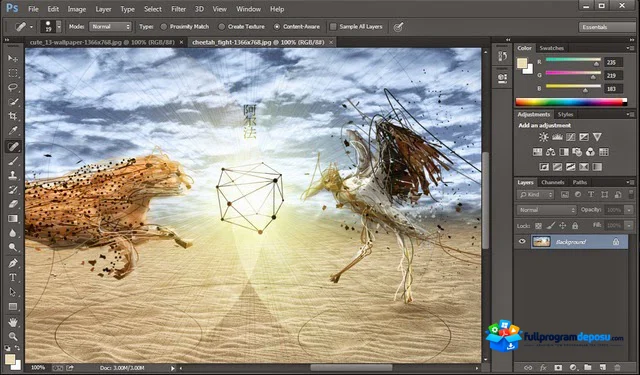640x375 pixels.
Task: Select the Horizontal Type tool
Action: point(13,277)
